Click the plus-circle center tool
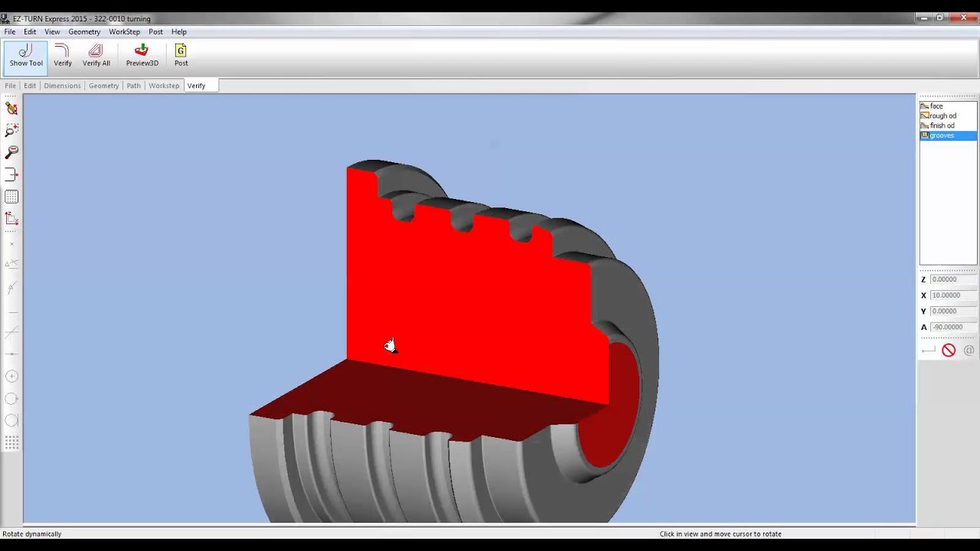The height and width of the screenshot is (551, 980). [x=11, y=377]
